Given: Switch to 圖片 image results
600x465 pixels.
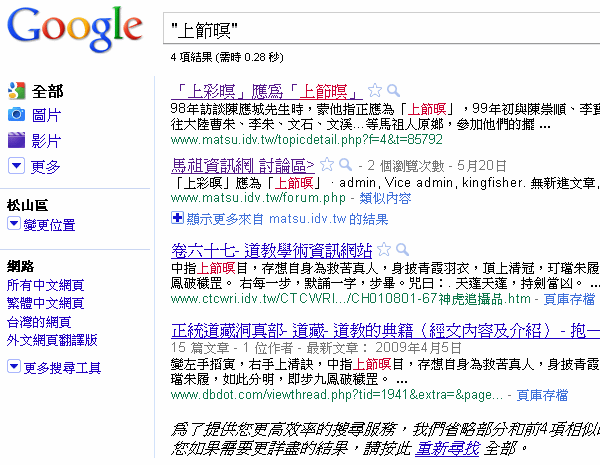Looking at the screenshot, I should [47, 115].
